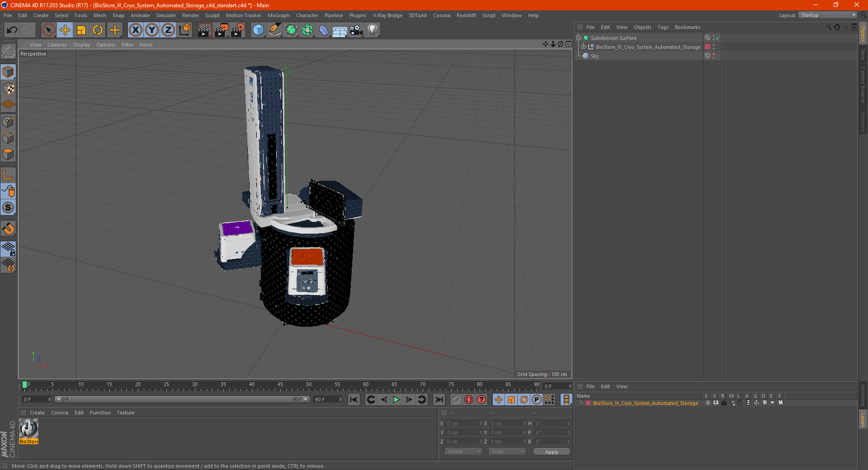This screenshot has width=868, height=470.
Task: Enable Workplane mode orange grid icon
Action: [x=8, y=105]
